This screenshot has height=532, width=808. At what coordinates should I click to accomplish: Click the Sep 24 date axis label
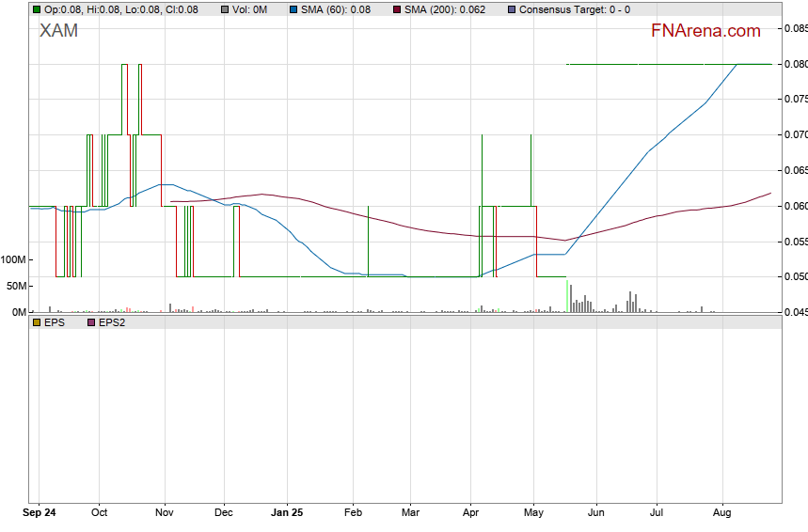point(40,513)
